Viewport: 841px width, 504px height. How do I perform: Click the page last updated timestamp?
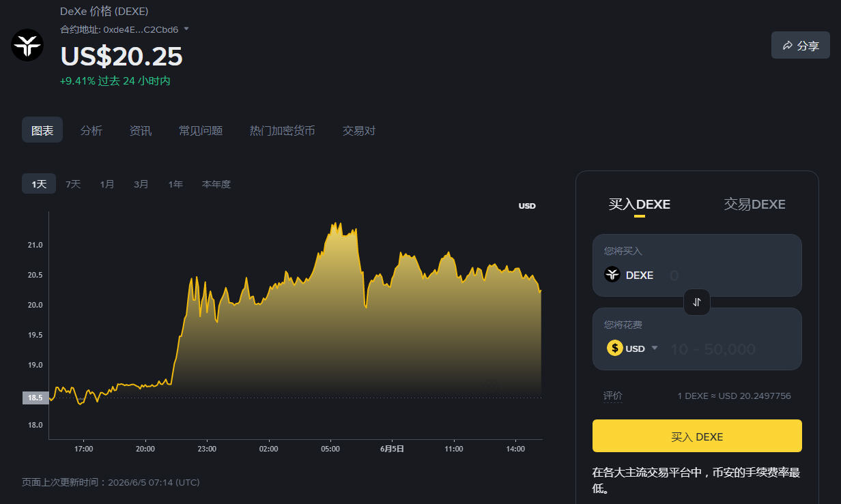coord(111,482)
